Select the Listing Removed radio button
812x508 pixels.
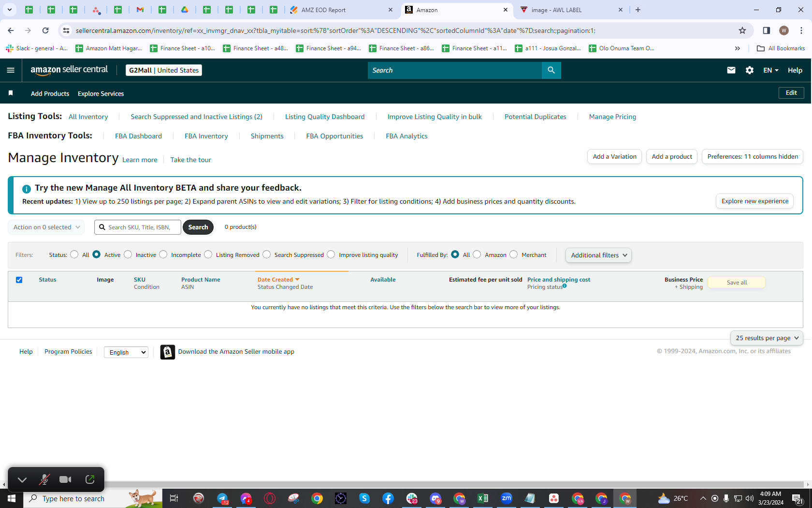click(x=208, y=254)
